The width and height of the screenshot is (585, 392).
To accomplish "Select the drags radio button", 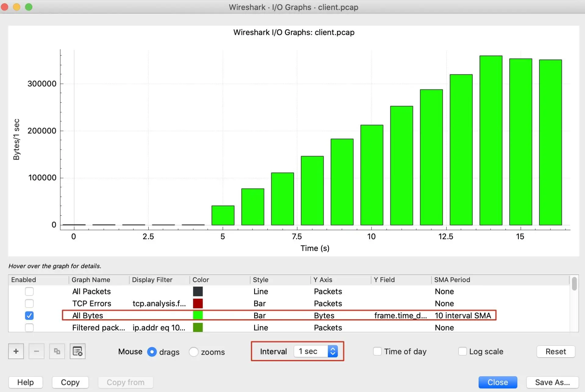I will point(152,351).
